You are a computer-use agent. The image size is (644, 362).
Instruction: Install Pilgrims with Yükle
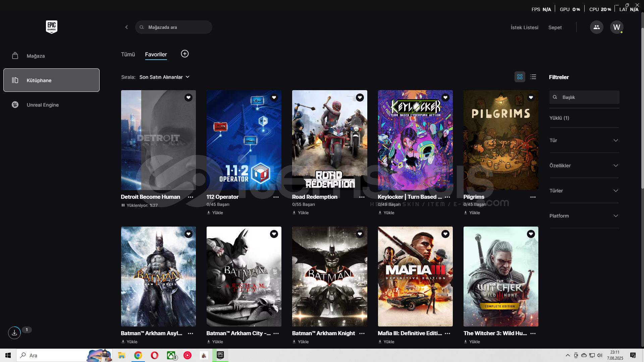(x=472, y=213)
